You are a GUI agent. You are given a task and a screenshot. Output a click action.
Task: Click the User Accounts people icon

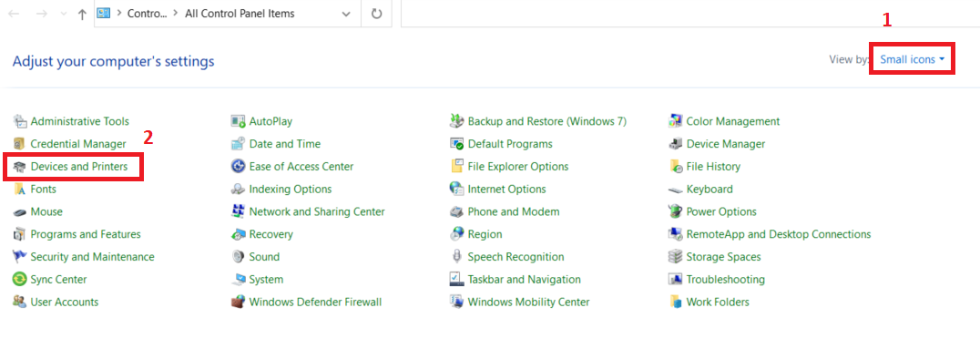point(20,302)
